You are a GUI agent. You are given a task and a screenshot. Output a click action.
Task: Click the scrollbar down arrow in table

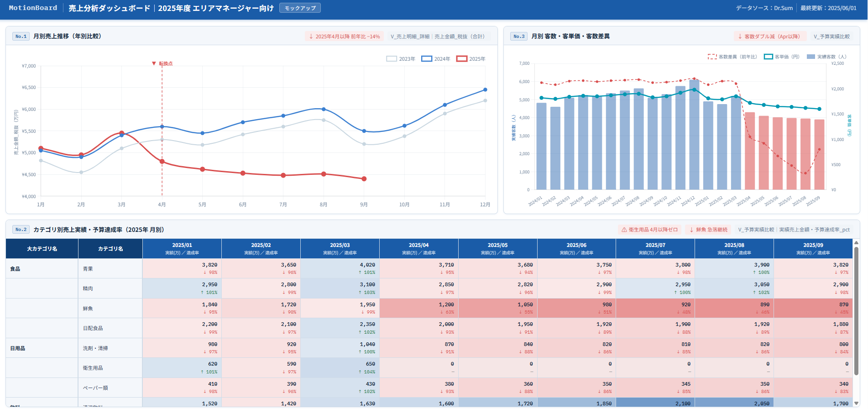click(x=857, y=404)
